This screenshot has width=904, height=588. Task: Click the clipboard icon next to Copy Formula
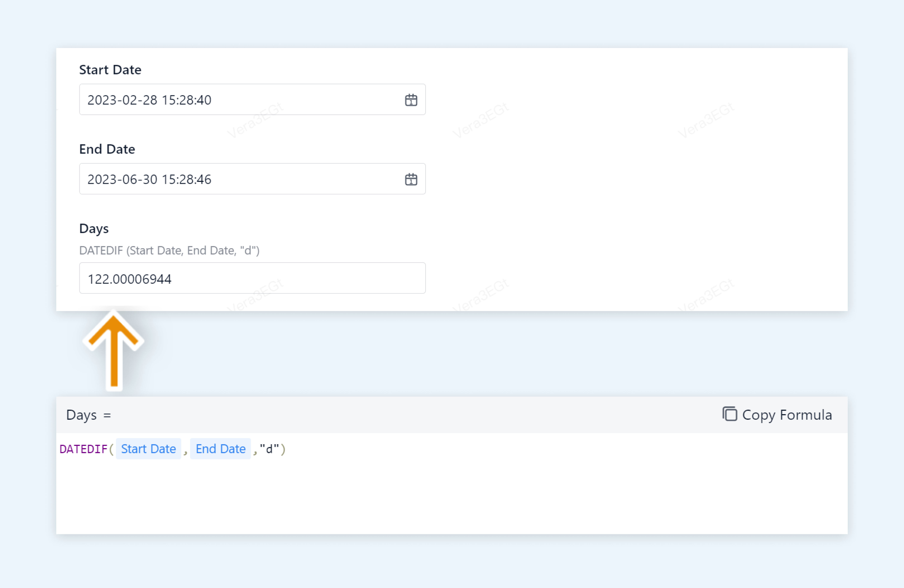coord(730,414)
